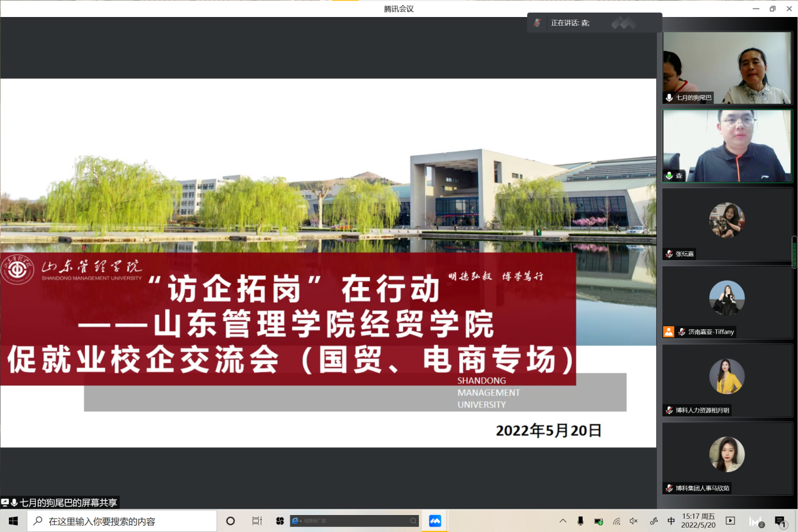
Task: Click the mic icon in the screen share label
Action: 14,502
